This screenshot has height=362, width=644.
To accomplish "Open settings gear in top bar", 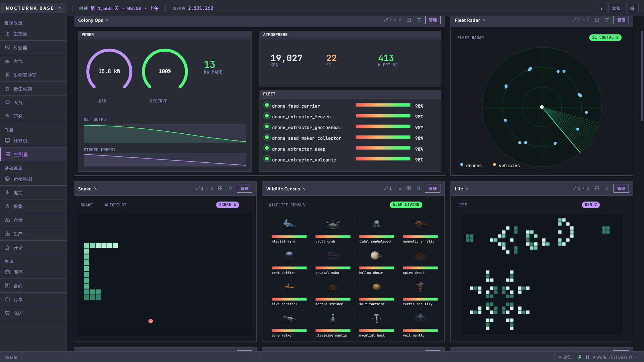I will click(x=632, y=8).
